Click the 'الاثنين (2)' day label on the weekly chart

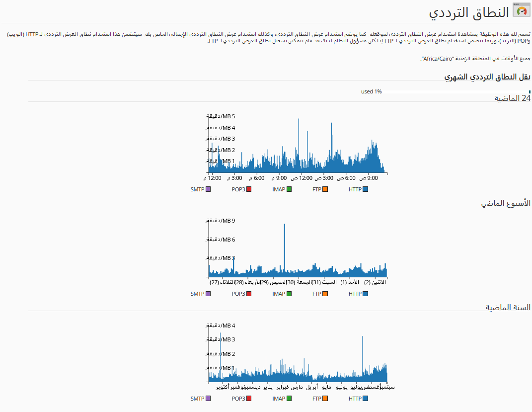point(375,282)
